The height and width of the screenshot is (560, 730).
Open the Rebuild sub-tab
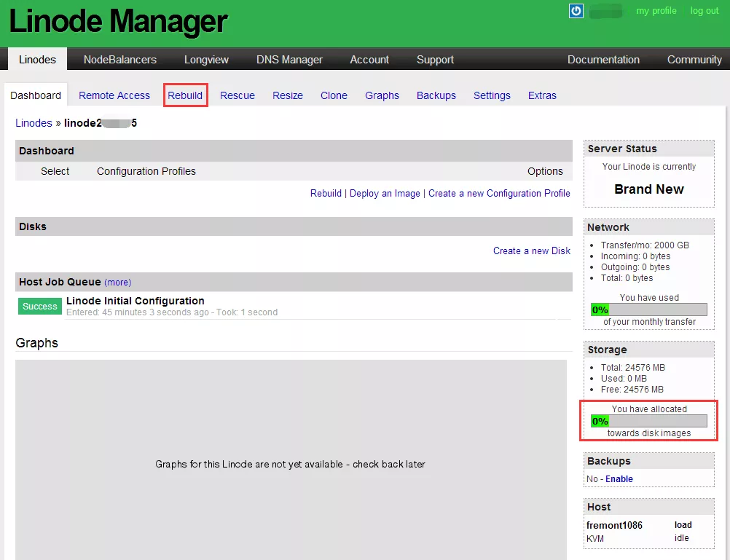(185, 95)
